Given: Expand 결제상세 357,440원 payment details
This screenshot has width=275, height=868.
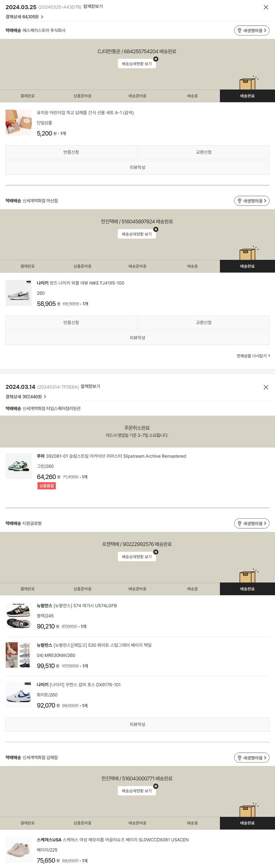Looking at the screenshot, I should coord(26,396).
